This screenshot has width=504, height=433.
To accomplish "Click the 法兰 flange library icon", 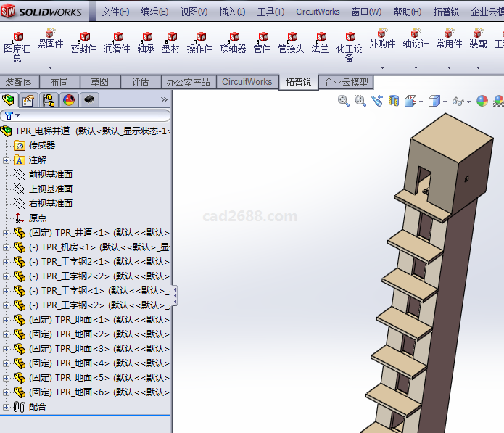I will [320, 43].
